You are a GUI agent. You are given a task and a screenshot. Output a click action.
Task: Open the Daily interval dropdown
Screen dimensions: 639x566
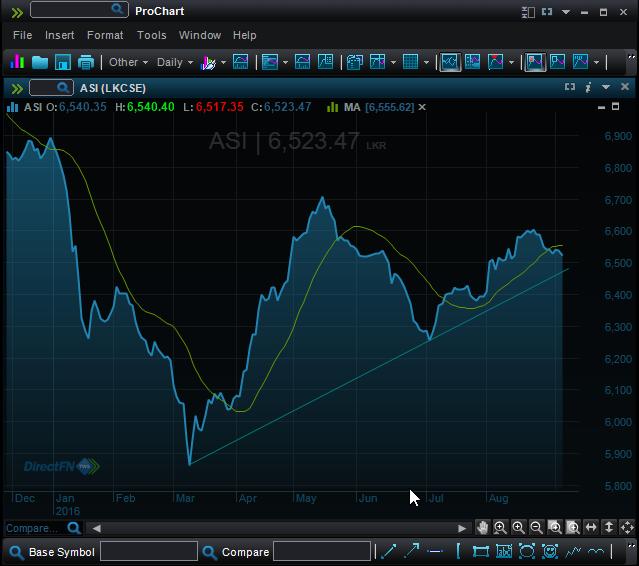coord(174,62)
